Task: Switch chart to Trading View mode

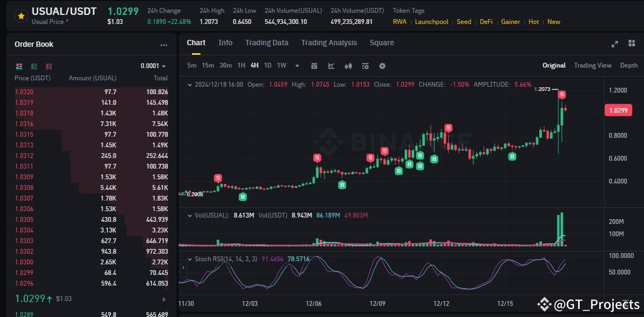Action: 592,65
